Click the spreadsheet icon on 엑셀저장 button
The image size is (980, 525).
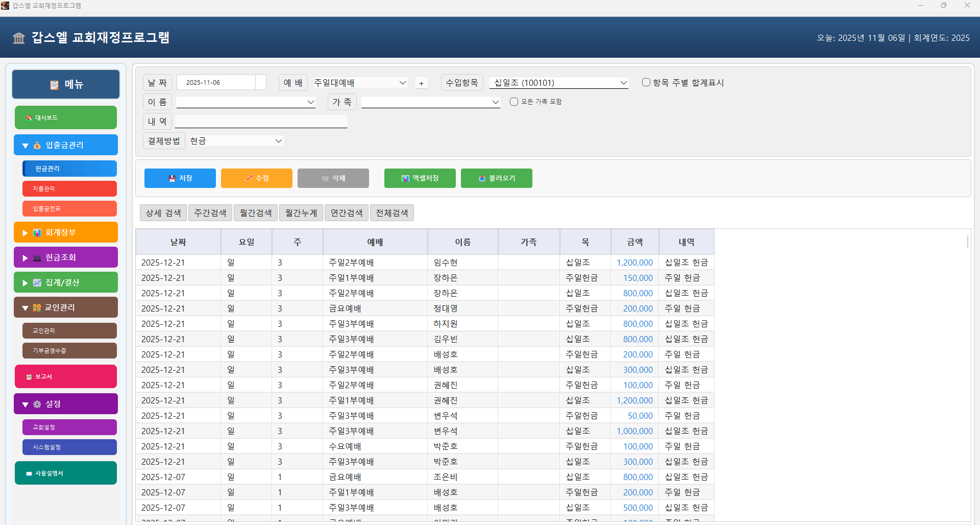(x=405, y=178)
